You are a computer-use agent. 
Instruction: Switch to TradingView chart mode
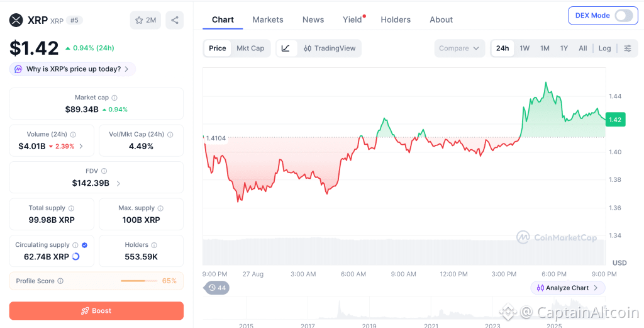point(330,48)
